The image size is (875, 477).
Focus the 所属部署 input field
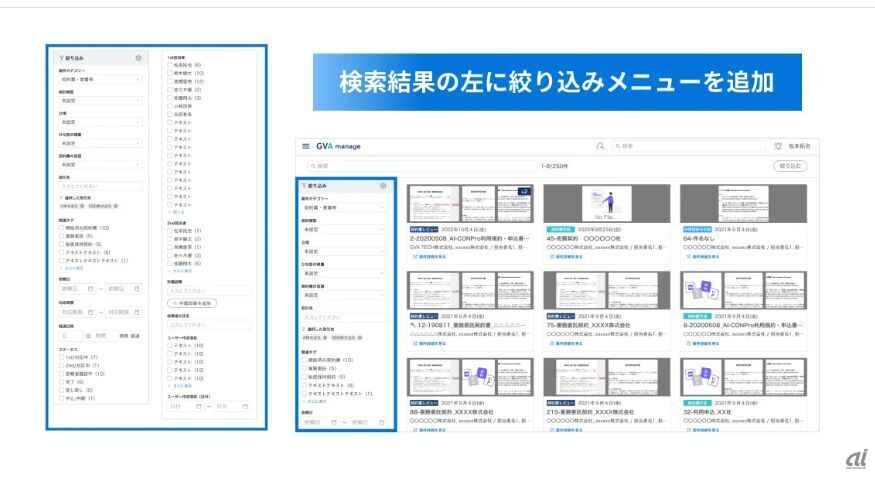208,291
